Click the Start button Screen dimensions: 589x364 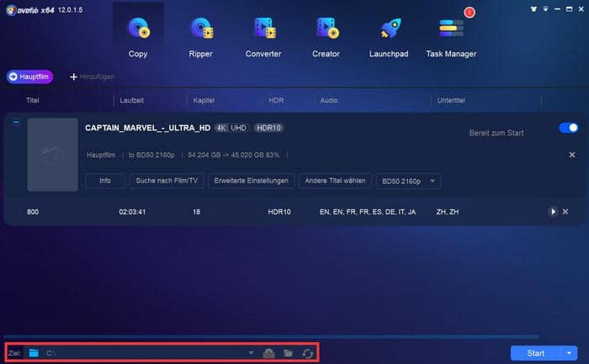pyautogui.click(x=535, y=353)
